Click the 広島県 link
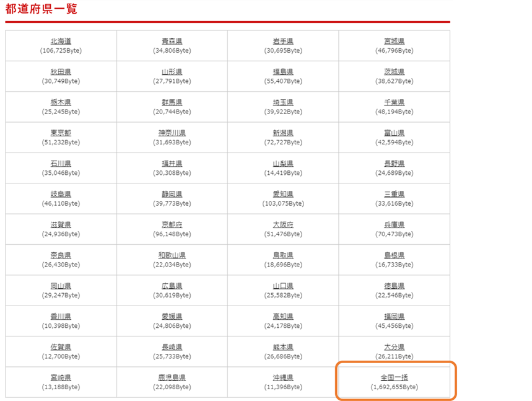The image size is (532, 401). [x=172, y=286]
